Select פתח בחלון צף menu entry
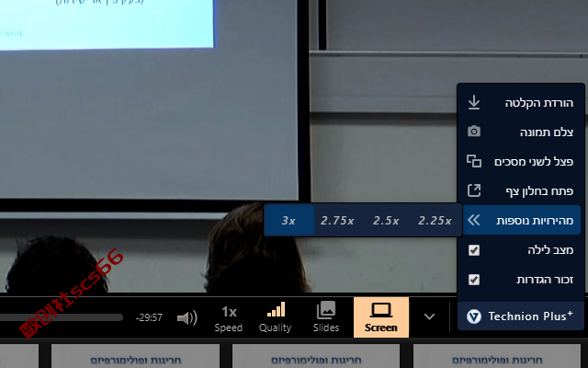The height and width of the screenshot is (368, 588). click(x=521, y=190)
